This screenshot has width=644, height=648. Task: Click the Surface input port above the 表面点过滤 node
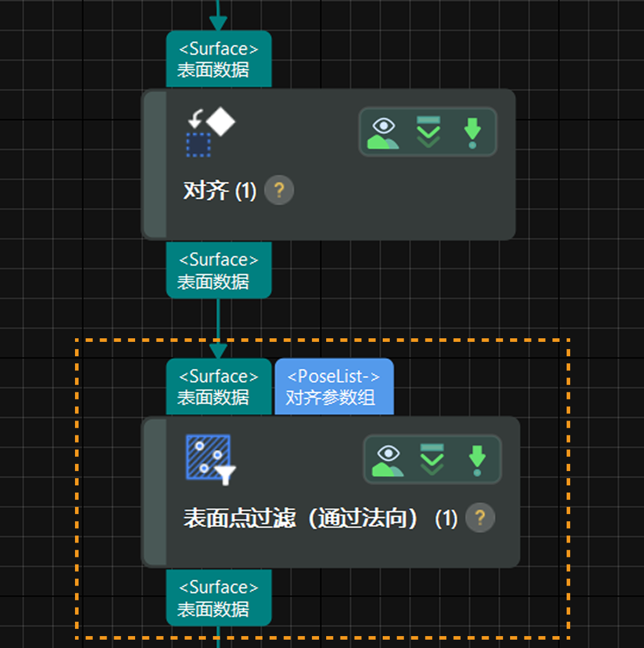219,387
